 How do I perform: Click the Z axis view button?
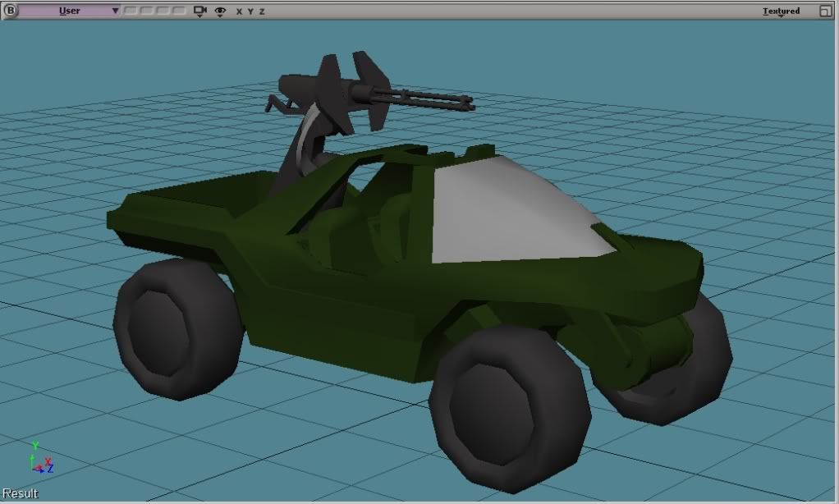tap(262, 11)
